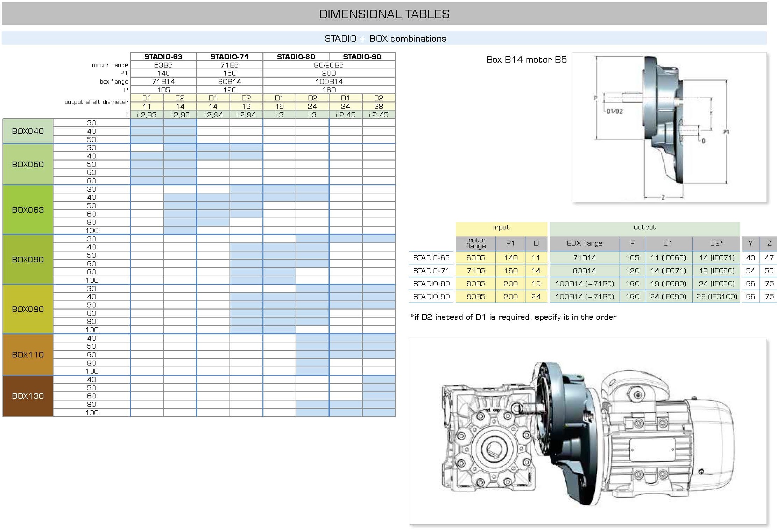Select the output shaft diameter row label
The image size is (777, 532).
(x=96, y=102)
